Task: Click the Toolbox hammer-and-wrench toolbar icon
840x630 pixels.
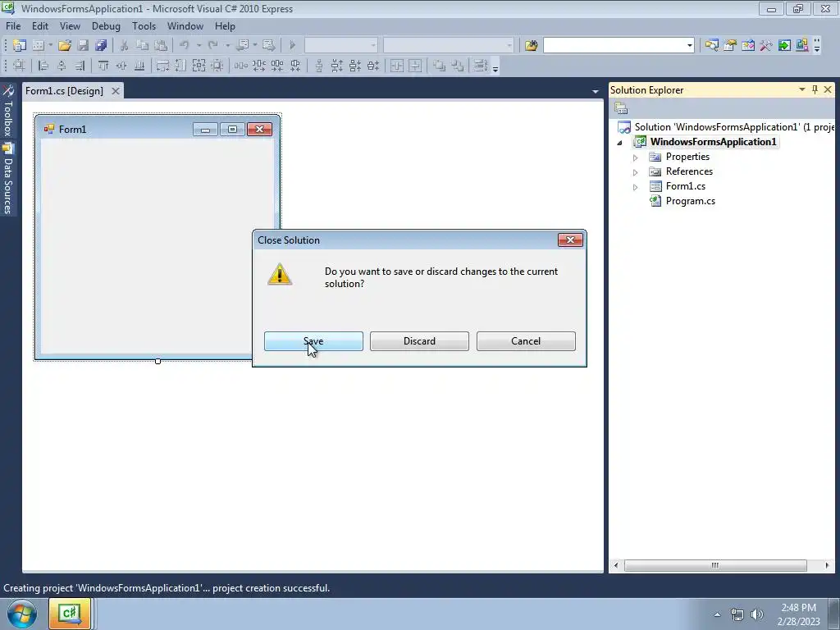Action: pyautogui.click(x=766, y=46)
